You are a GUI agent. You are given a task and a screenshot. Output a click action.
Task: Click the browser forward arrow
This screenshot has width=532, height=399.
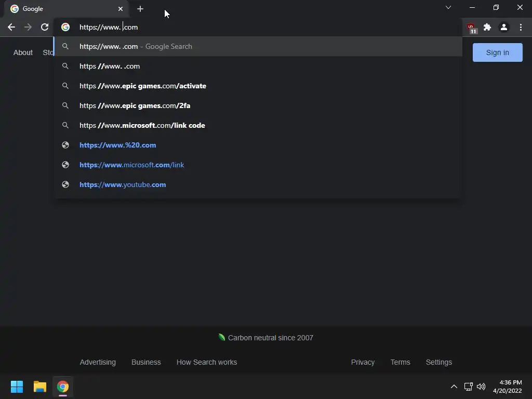28,27
